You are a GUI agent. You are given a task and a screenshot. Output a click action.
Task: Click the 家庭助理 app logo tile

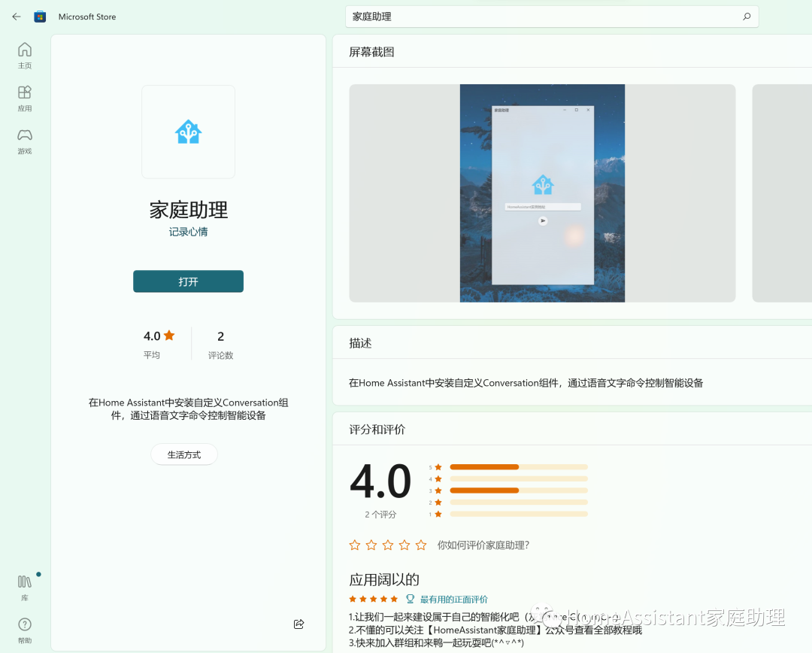point(189,132)
